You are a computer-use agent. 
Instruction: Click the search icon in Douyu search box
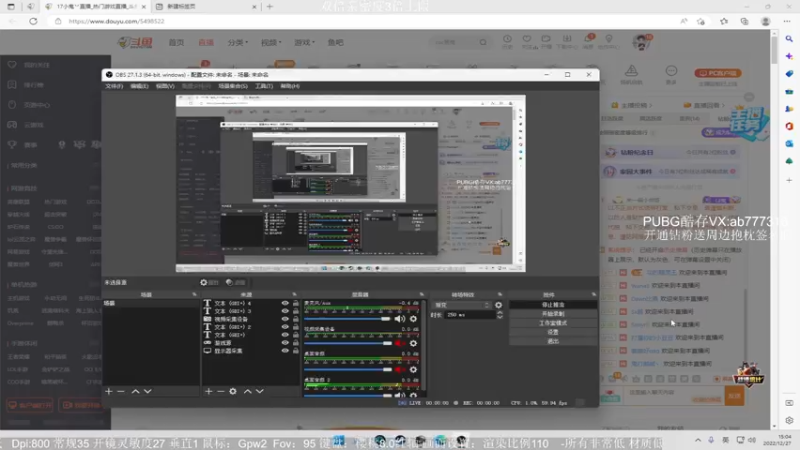[483, 42]
